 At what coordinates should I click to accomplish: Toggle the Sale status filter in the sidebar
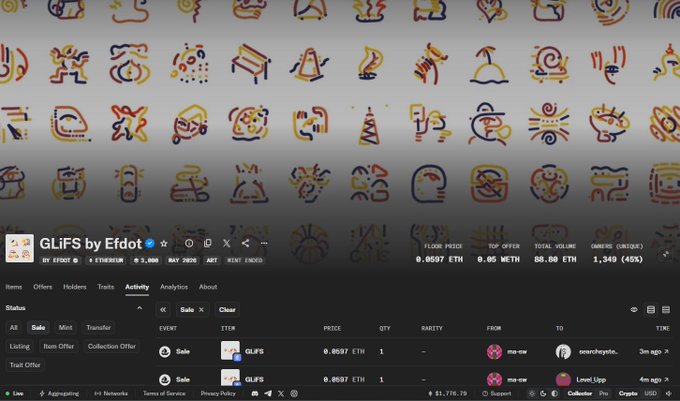pos(38,328)
